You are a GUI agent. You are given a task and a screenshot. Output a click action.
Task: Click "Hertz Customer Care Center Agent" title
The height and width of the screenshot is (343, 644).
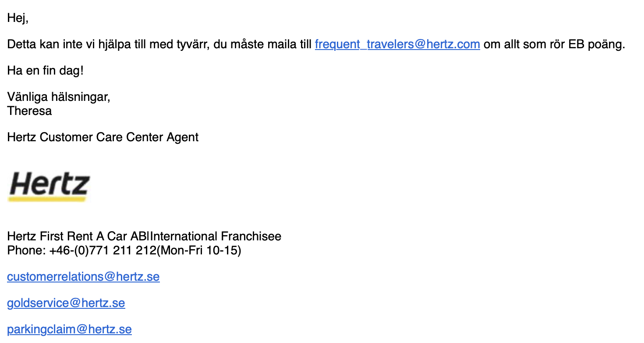click(103, 137)
